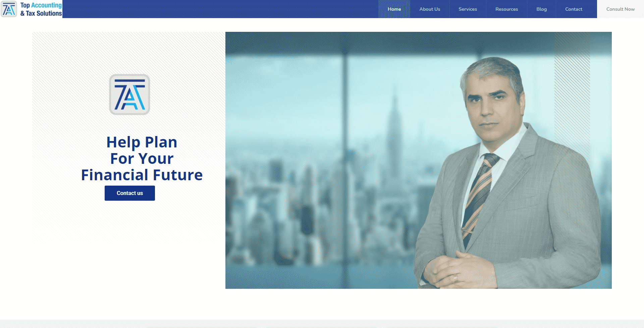
Task: Open the Contact page from navbar
Action: [574, 9]
